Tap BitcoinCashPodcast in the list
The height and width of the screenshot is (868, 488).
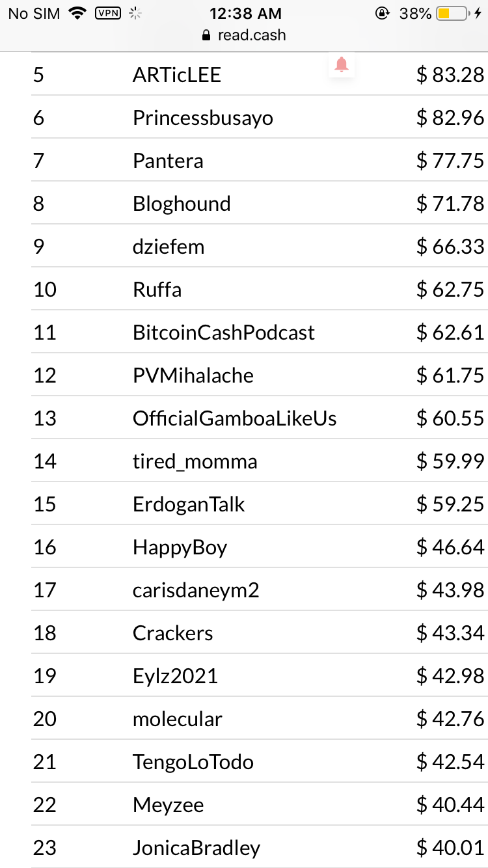(x=224, y=332)
